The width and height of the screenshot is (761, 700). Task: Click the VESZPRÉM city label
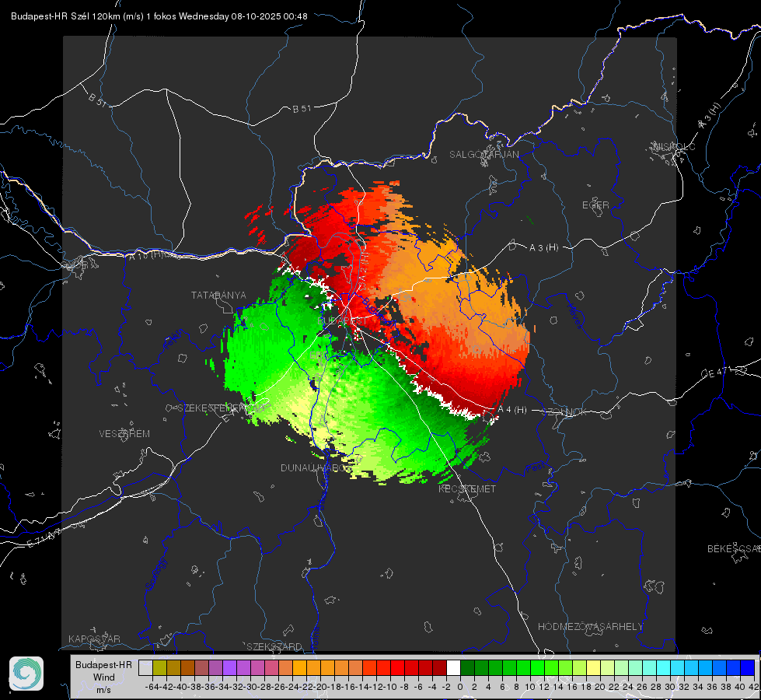tap(124, 434)
